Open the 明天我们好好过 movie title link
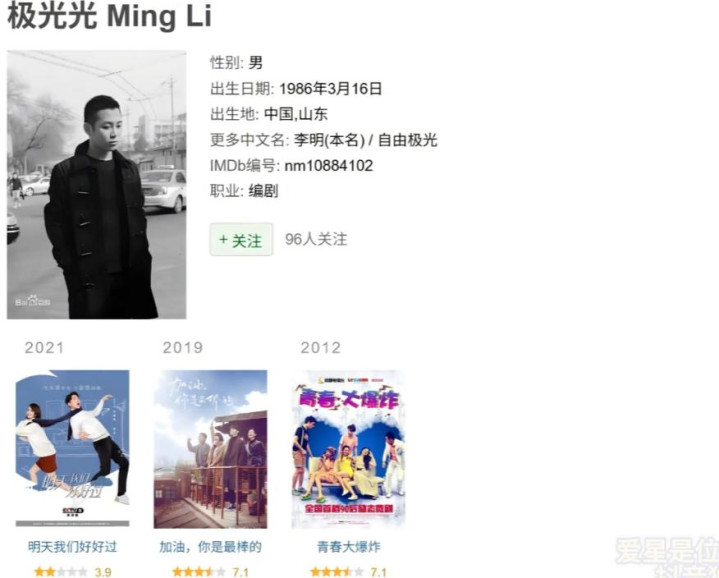 72,547
